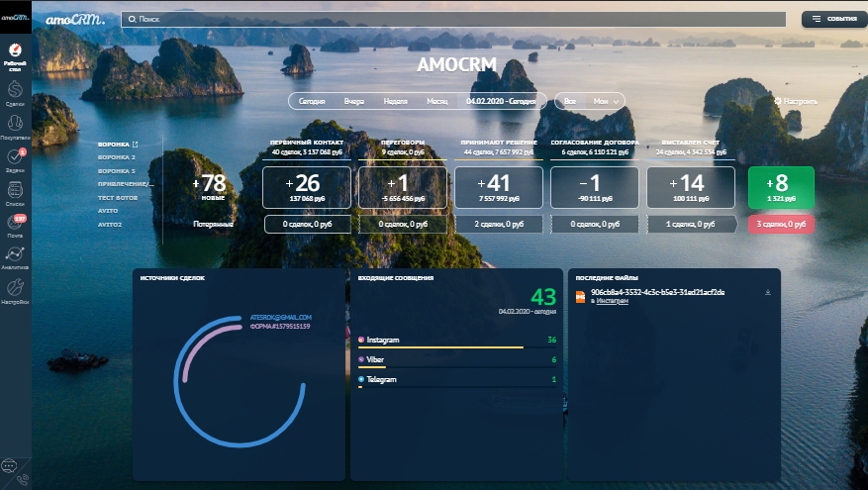The image size is (868, 490).
Task: Click the small amoCRM logo in top-left corner
Action: pos(15,18)
